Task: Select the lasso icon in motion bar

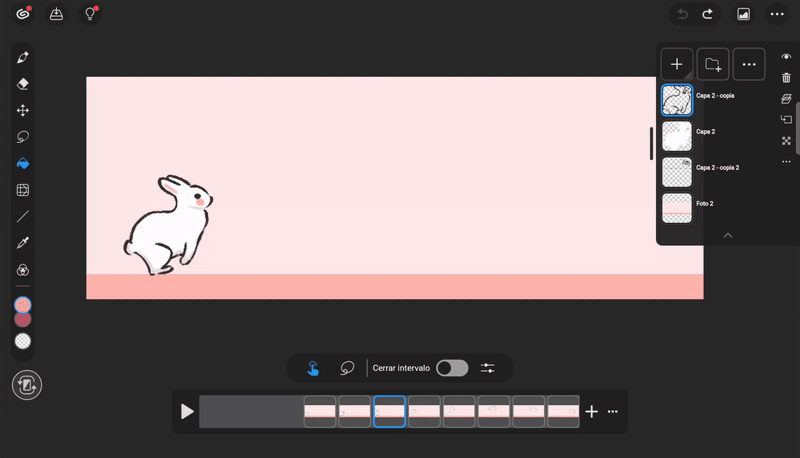Action: (x=347, y=368)
